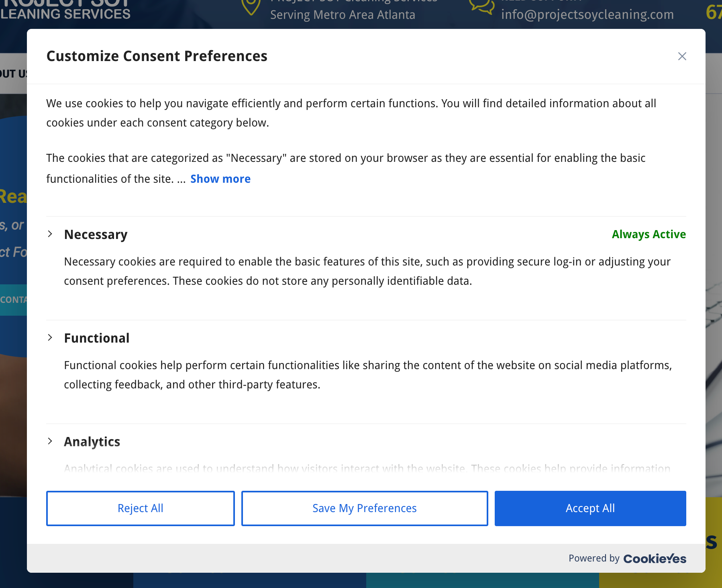722x588 pixels.
Task: Close the consent preferences dialog
Action: [x=682, y=56]
